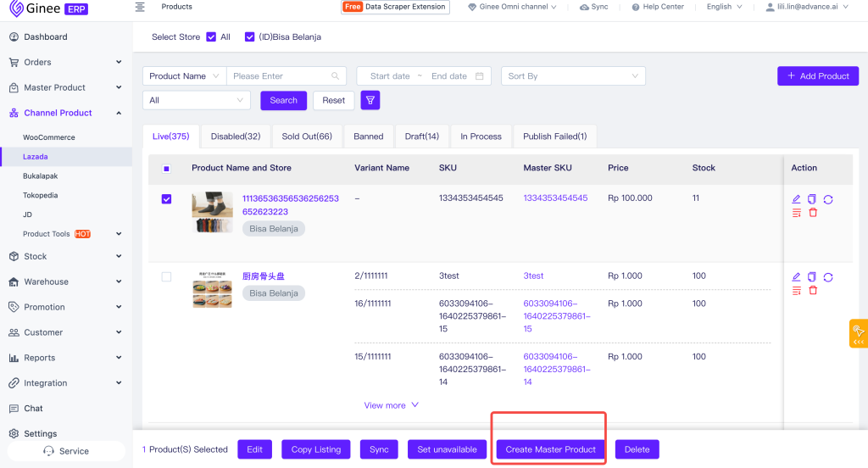Click the yellow floating side widget
This screenshot has height=468, width=868.
coord(859,333)
